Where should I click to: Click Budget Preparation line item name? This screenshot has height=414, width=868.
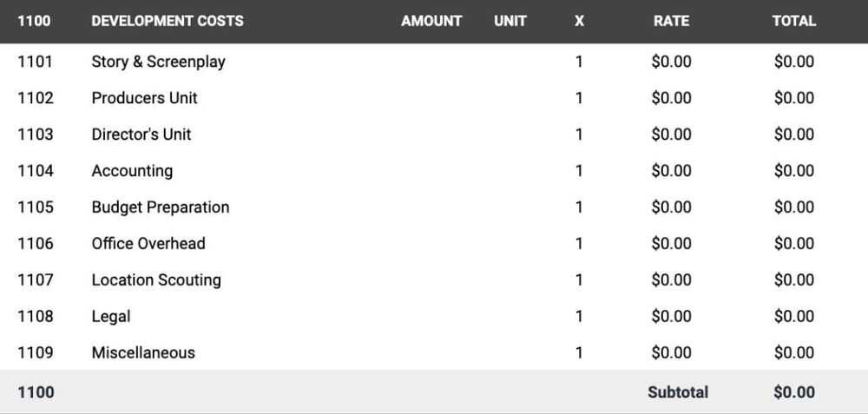pos(160,207)
